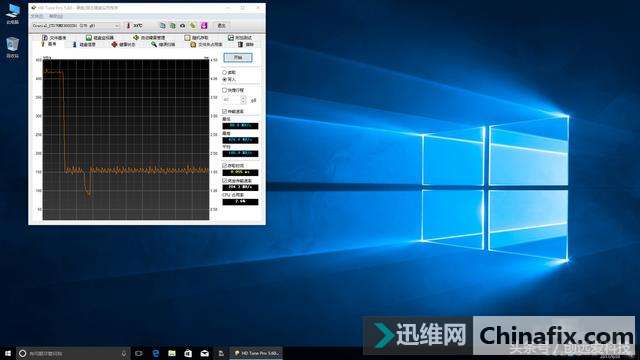
Task: Select the Read radio button
Action: 224,72
